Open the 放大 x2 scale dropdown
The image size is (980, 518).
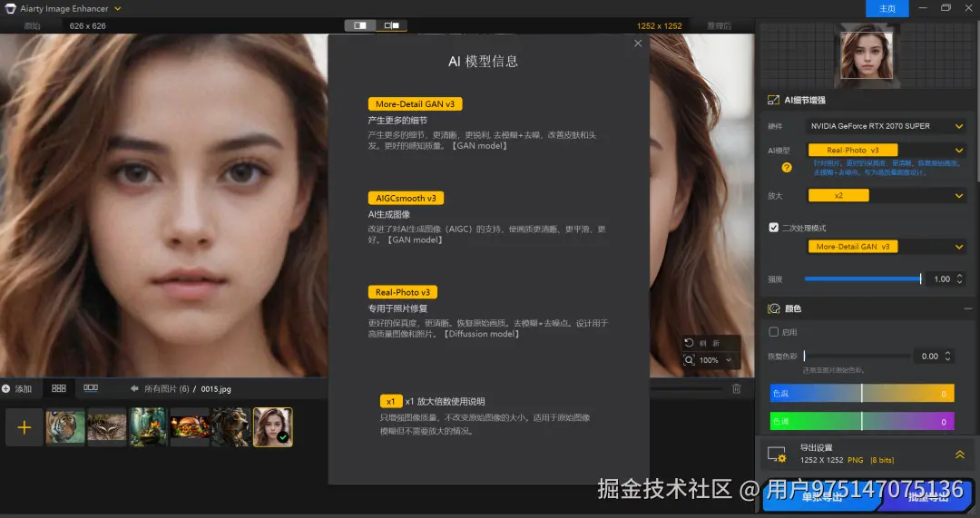(887, 196)
